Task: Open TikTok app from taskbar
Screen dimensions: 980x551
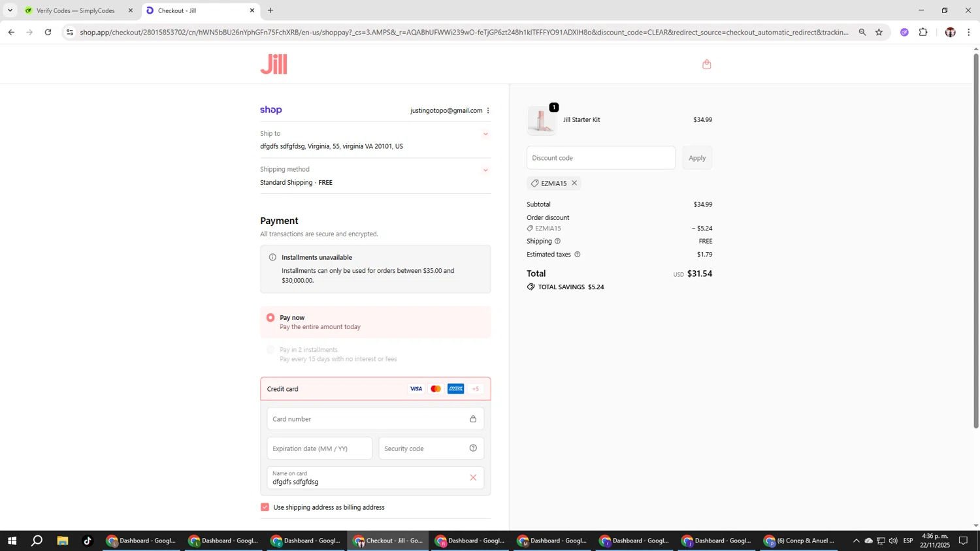Action: (88, 541)
